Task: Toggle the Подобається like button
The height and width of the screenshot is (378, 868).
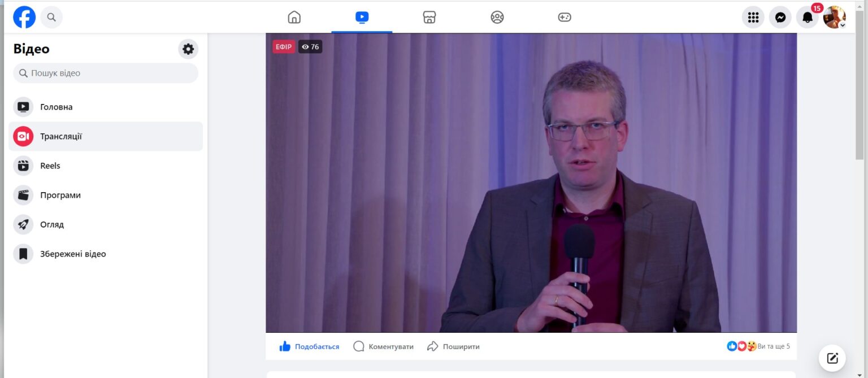Action: pos(309,346)
